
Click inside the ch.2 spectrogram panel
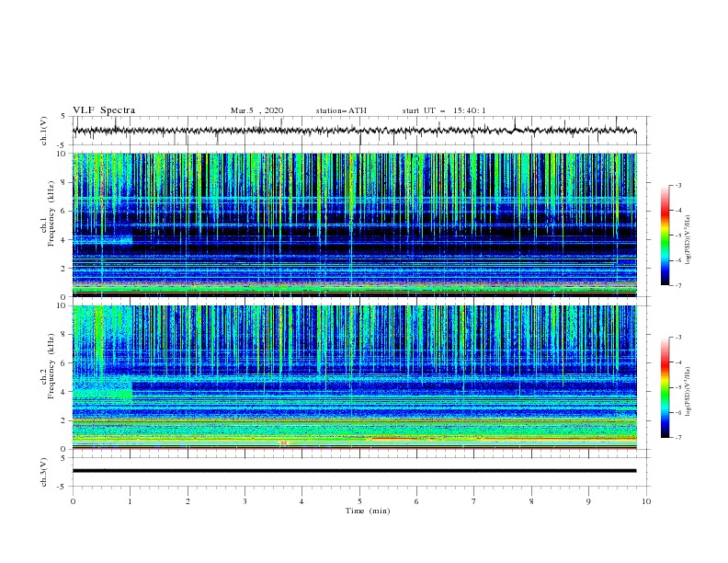pyautogui.click(x=354, y=377)
